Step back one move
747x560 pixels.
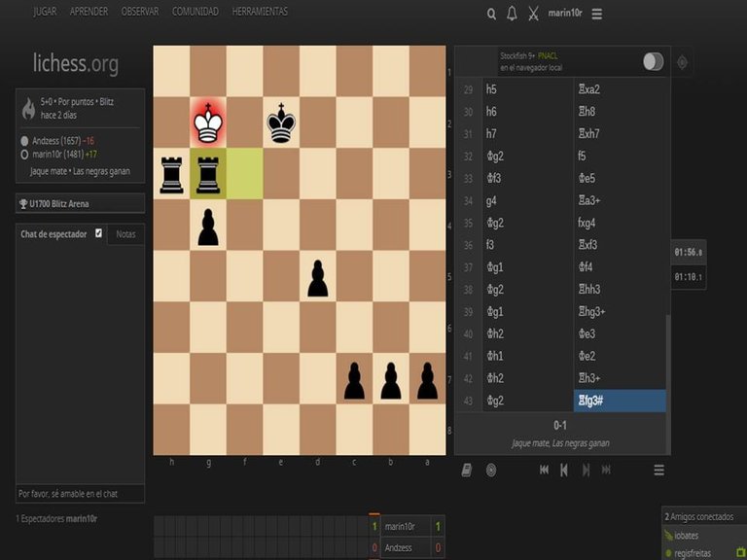[x=564, y=470]
